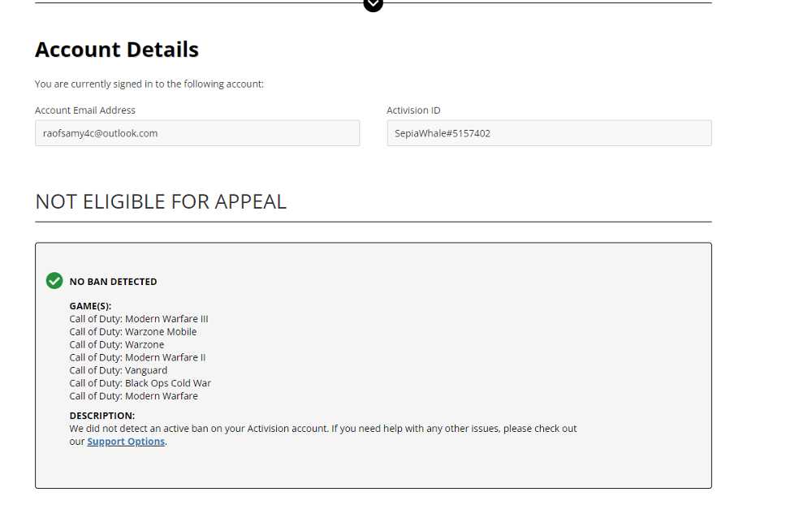Open the Support Options link
The width and height of the screenshot is (812, 522).
(126, 442)
